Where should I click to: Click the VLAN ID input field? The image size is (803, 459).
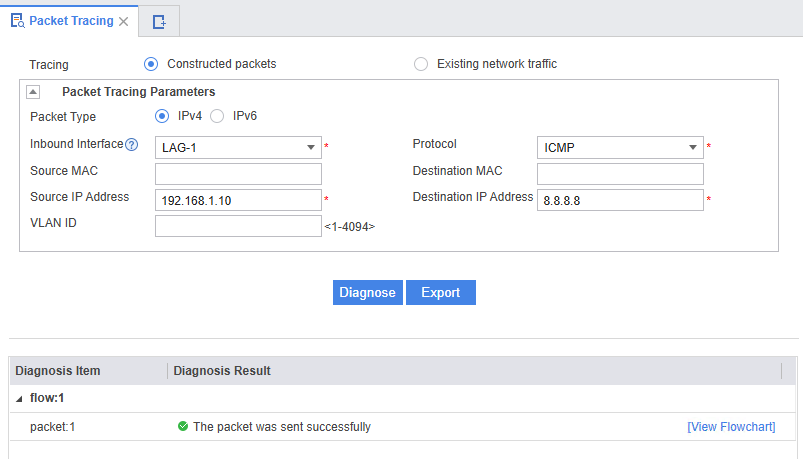point(238,226)
